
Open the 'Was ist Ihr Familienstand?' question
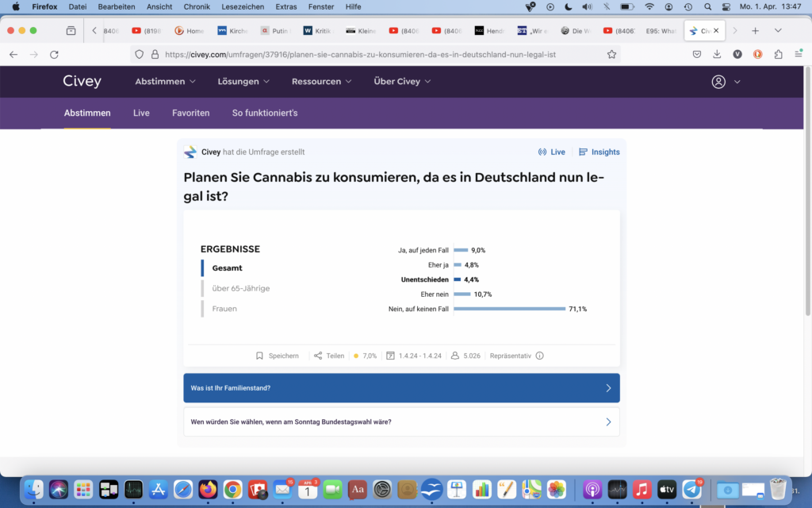point(401,388)
